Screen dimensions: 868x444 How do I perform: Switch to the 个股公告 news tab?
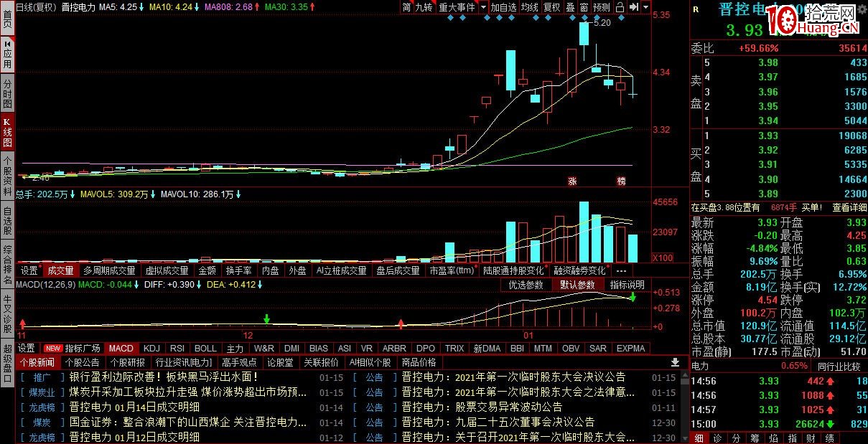pos(83,362)
